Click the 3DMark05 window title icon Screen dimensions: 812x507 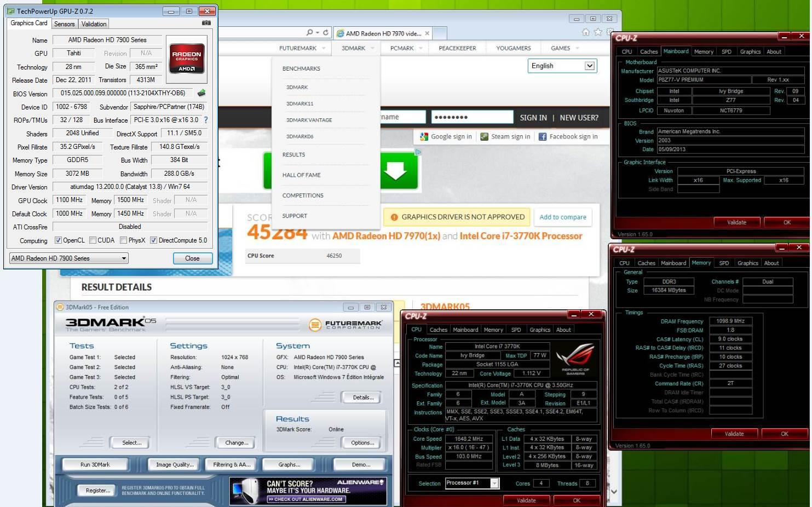(x=60, y=307)
